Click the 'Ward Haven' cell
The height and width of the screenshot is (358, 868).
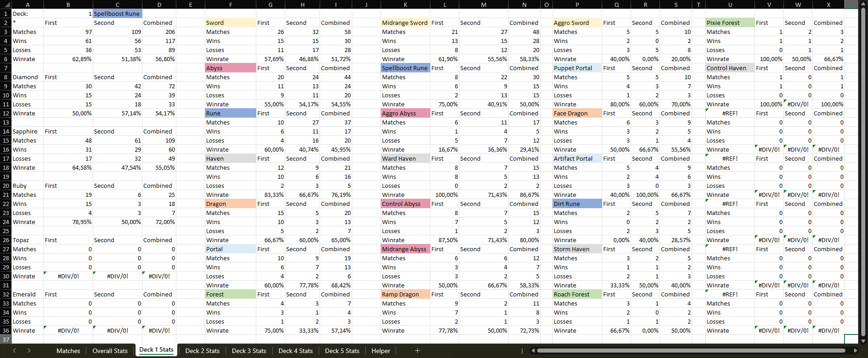(x=406, y=158)
